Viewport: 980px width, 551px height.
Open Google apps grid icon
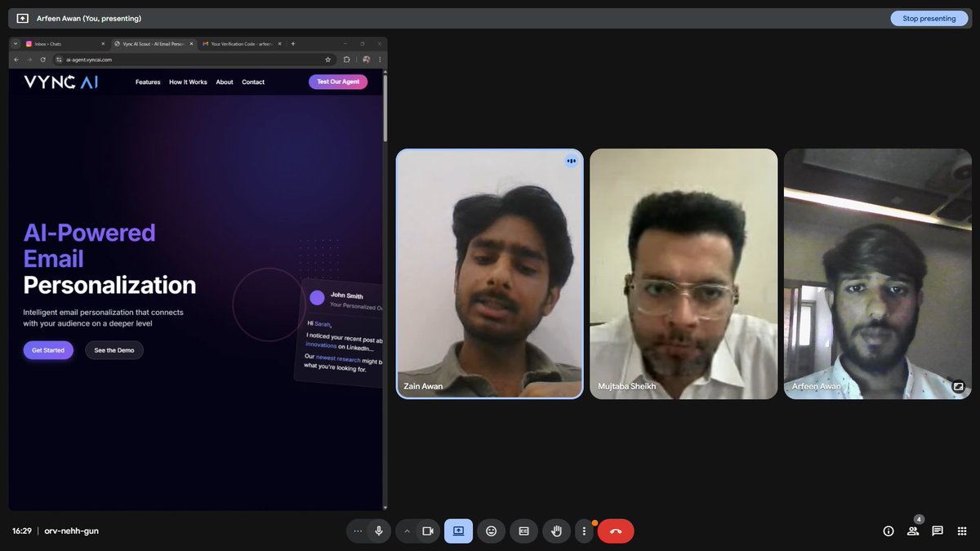[x=961, y=531]
